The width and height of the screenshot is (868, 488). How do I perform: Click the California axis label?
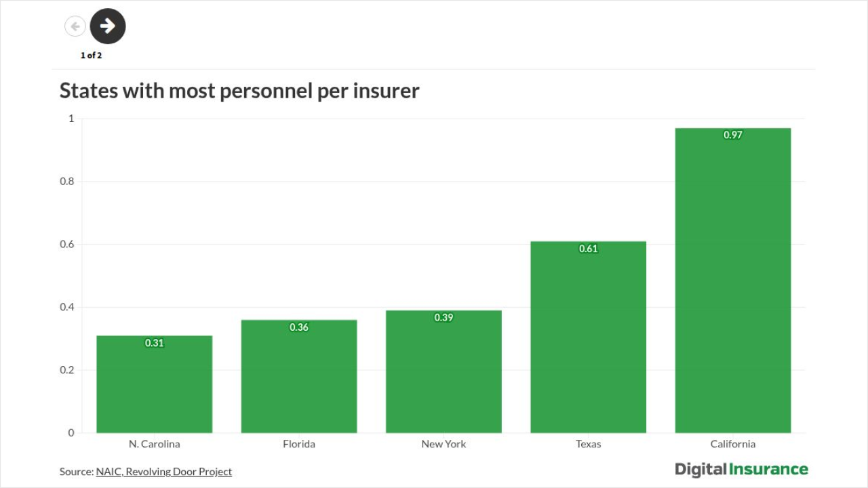click(732, 444)
